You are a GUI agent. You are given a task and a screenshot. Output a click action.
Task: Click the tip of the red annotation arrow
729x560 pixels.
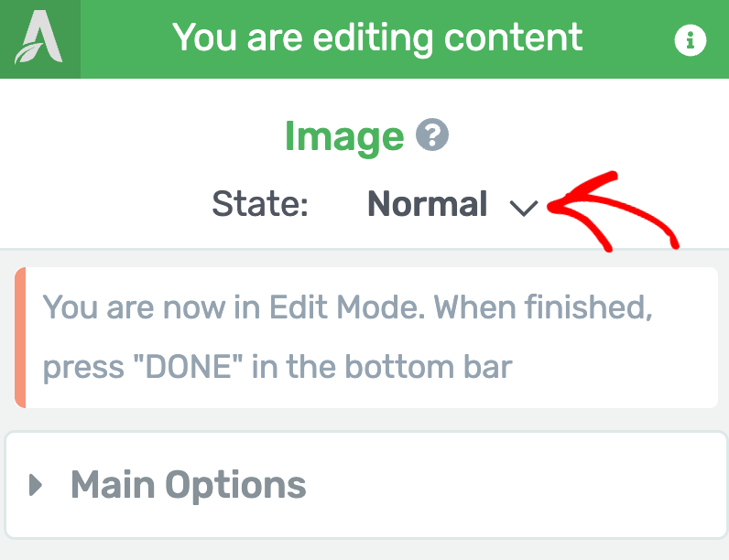551,207
